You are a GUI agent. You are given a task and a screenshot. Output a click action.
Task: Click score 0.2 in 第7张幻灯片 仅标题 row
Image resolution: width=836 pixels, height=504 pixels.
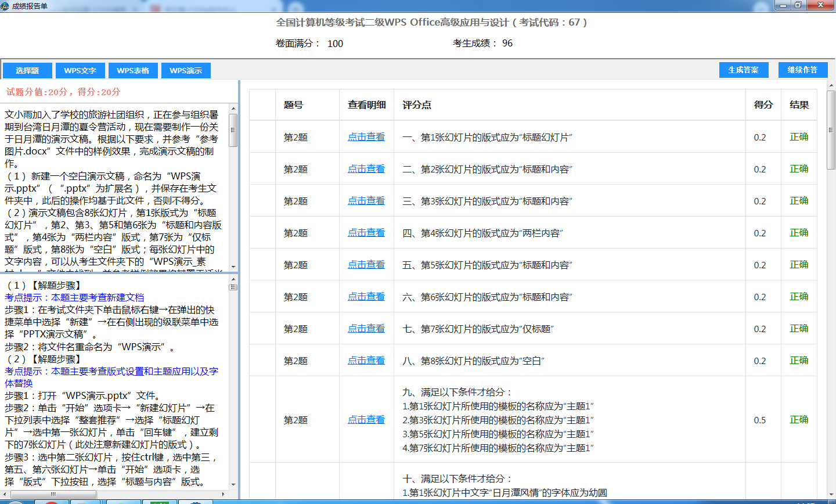(760, 329)
